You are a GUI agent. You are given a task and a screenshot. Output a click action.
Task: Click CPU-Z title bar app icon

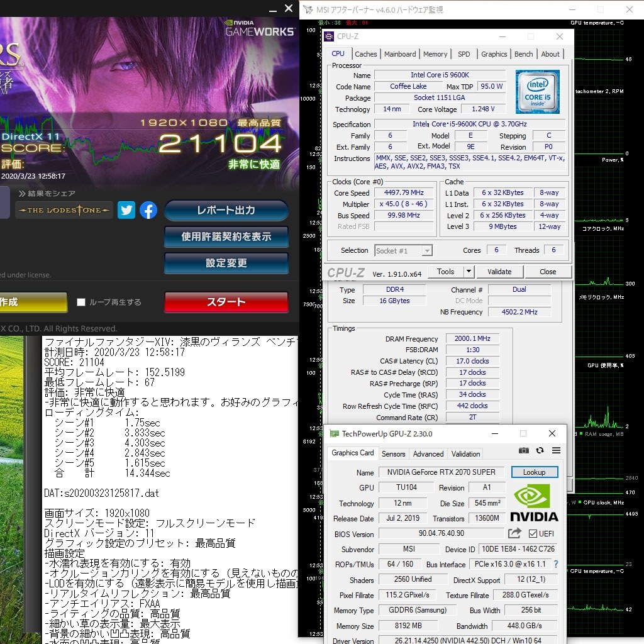(329, 36)
